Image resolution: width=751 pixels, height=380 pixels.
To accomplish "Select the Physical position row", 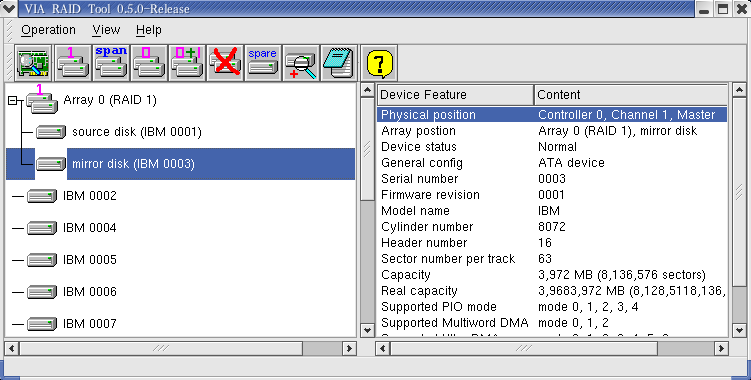I will 552,115.
